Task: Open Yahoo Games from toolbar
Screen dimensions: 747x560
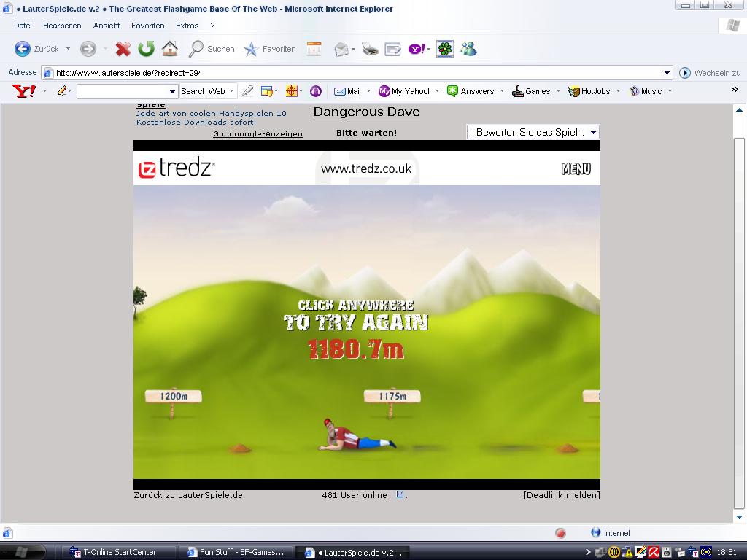Action: point(531,91)
